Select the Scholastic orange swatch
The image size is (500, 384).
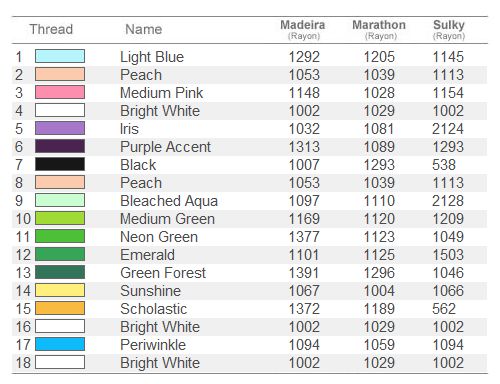[60, 308]
